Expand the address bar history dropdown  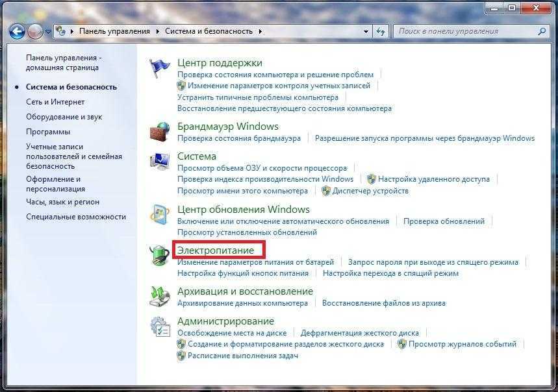(x=366, y=32)
